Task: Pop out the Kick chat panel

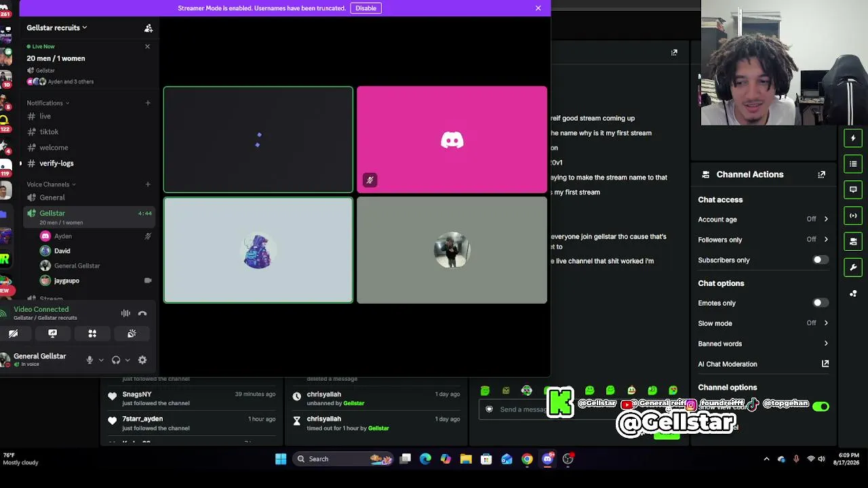Action: pyautogui.click(x=674, y=52)
